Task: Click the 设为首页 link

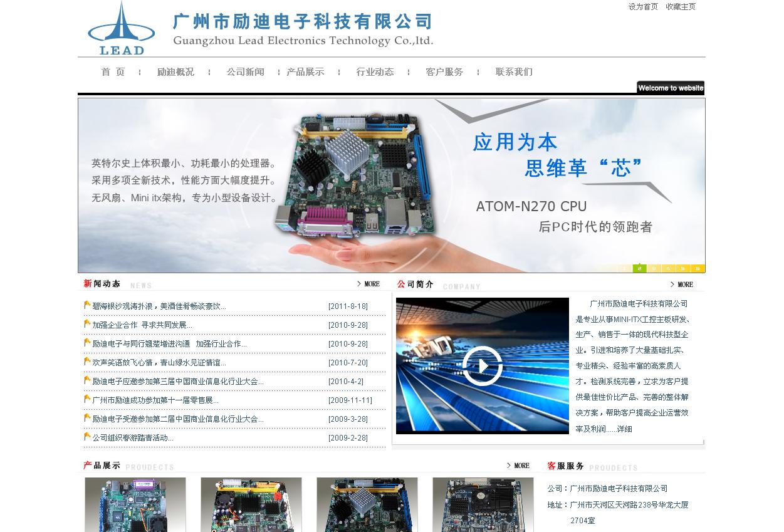Action: click(x=642, y=7)
